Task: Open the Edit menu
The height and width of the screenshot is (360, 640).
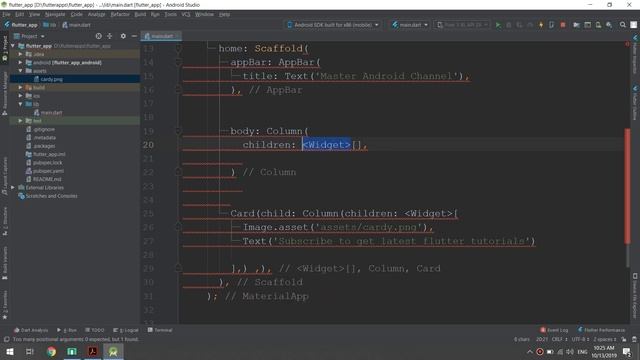Action: pyautogui.click(x=19, y=14)
